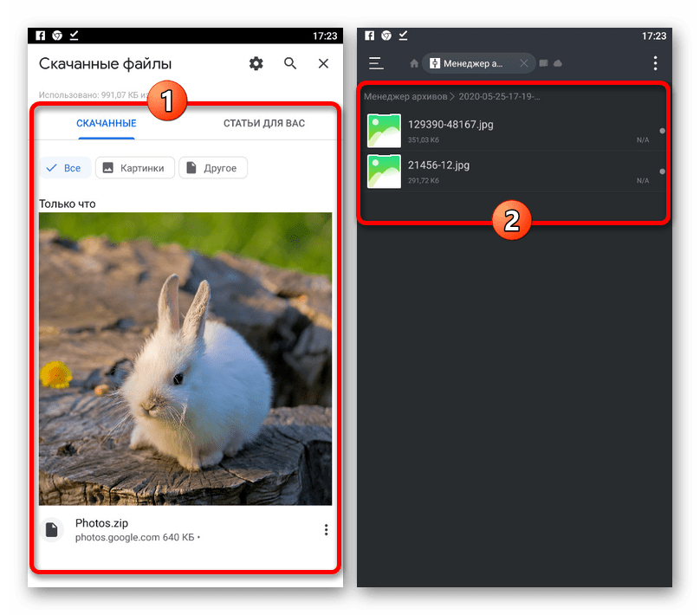Open the white rabbit image preview
700x615 pixels.
[185, 358]
